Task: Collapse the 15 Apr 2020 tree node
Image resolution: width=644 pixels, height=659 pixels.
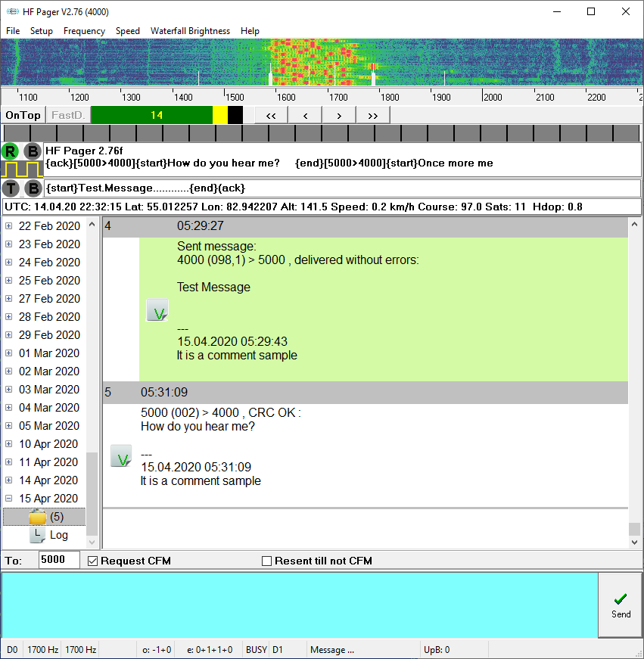Action: [x=9, y=499]
